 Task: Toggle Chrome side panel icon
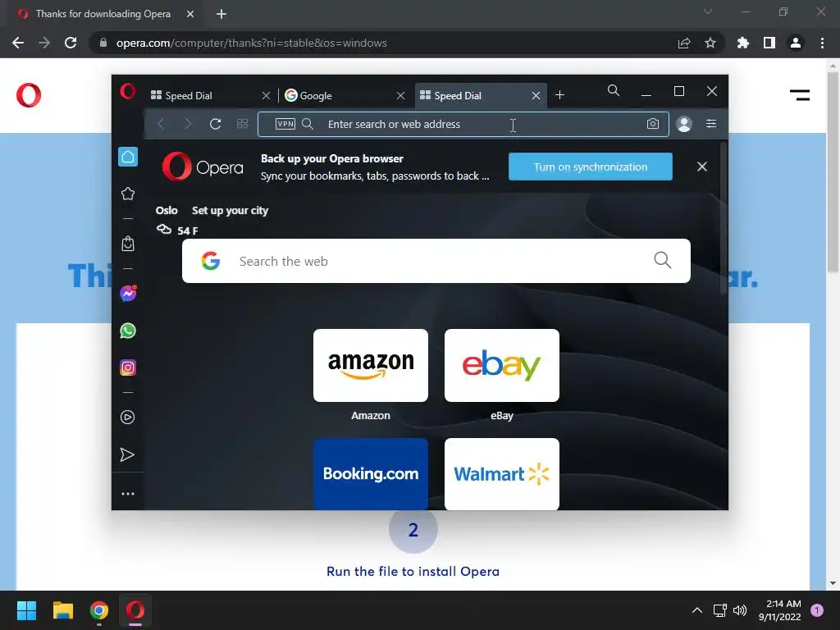click(x=769, y=43)
